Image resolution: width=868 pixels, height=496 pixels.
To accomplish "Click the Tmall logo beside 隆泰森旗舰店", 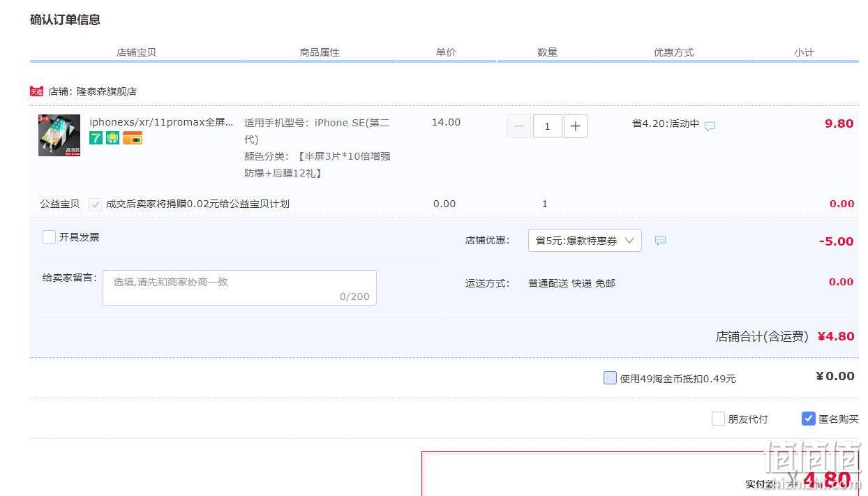I will (x=36, y=91).
